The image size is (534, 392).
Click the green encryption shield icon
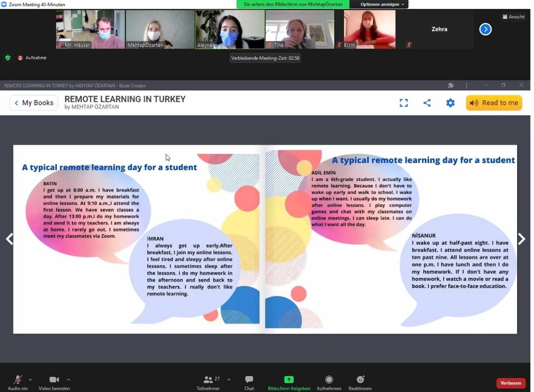pyautogui.click(x=8, y=58)
